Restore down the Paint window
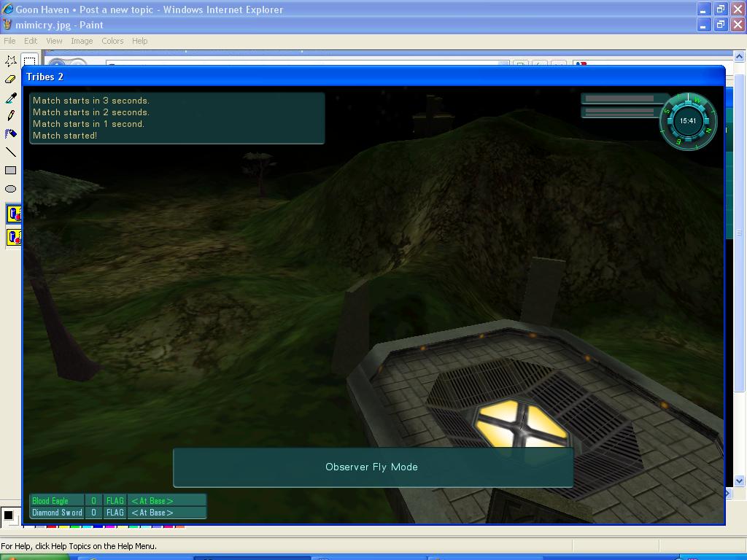The height and width of the screenshot is (560, 747). (721, 25)
